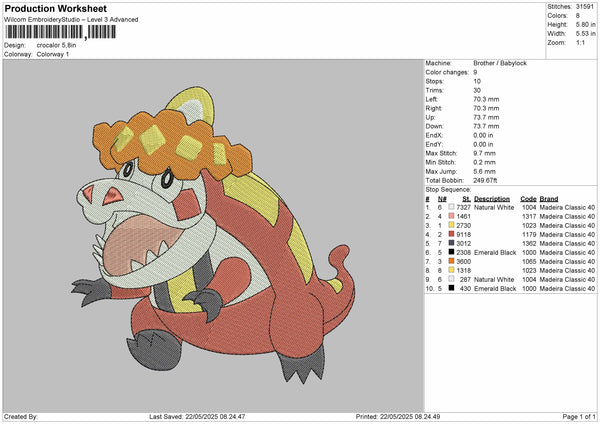Image resolution: width=600 pixels, height=424 pixels.
Task: Select the Stop Sequence heading
Action: tap(448, 190)
